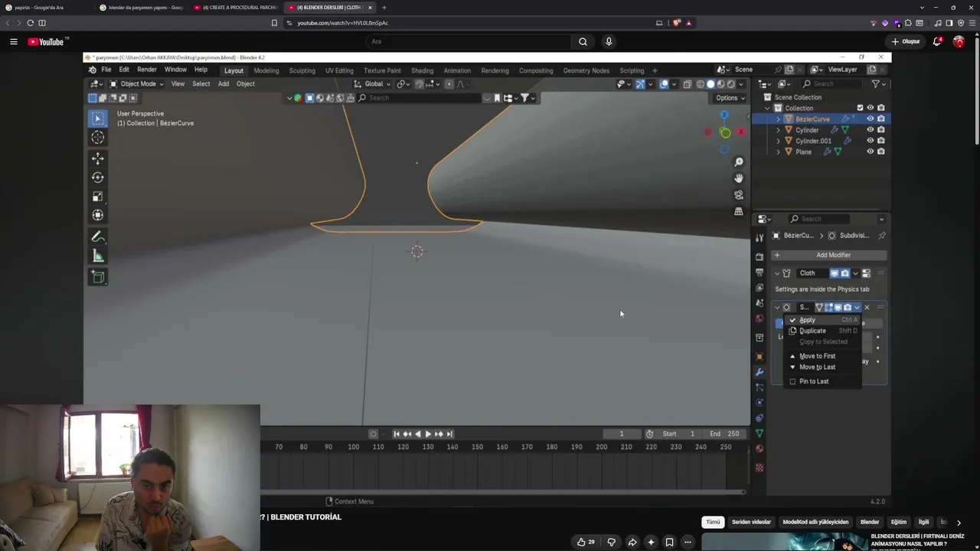Choose Duplicate from the modifier menu
980x551 pixels.
coord(823,331)
